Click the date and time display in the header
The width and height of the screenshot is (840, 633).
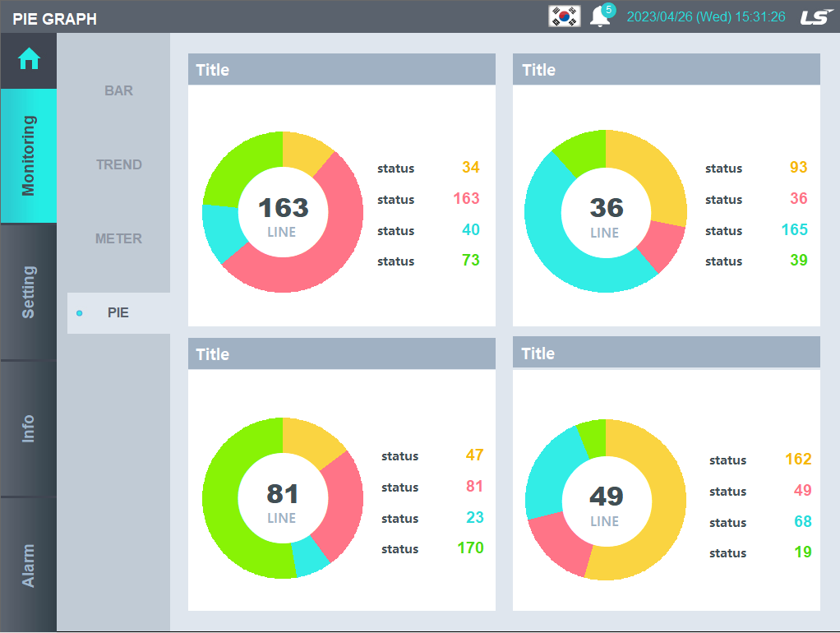pos(706,16)
